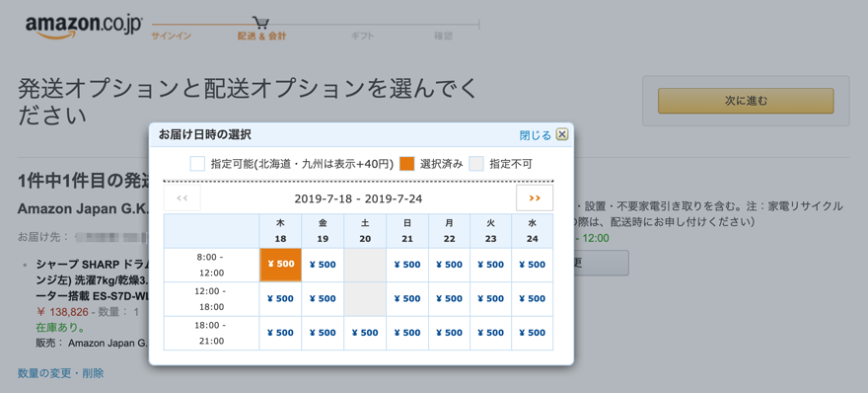Select Wednesday 24 slot 18:00-21:00
The width and height of the screenshot is (868, 393).
point(532,333)
